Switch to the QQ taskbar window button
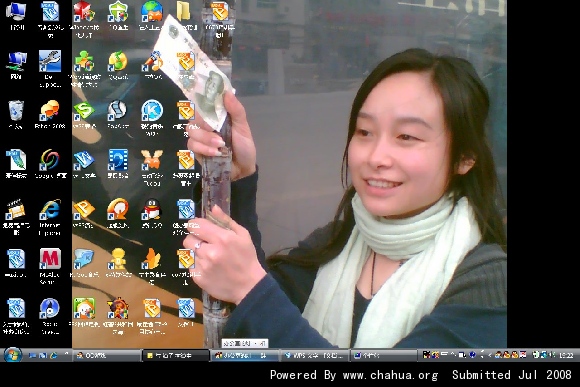Screen dimensions: 580x387 (x=107, y=356)
